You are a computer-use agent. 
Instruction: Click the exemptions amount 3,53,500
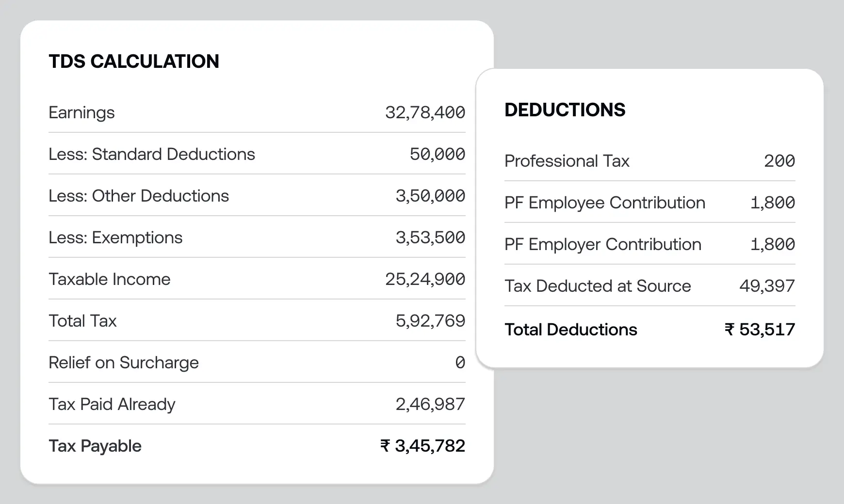click(430, 237)
